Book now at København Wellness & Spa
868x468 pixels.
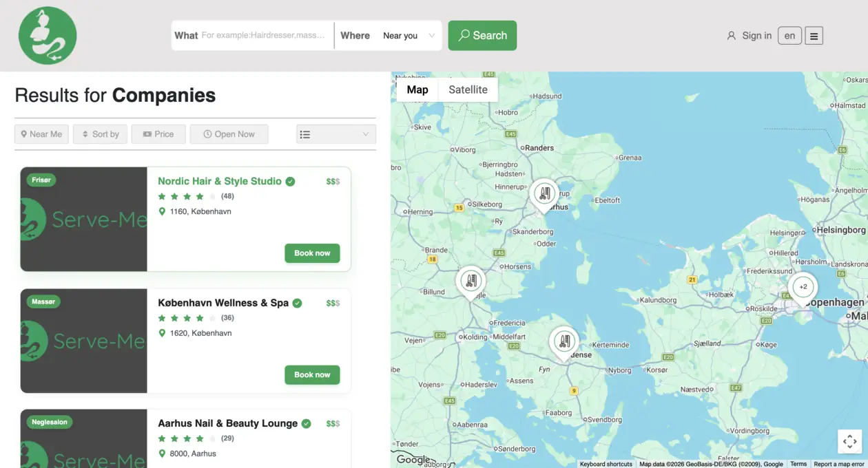[312, 375]
